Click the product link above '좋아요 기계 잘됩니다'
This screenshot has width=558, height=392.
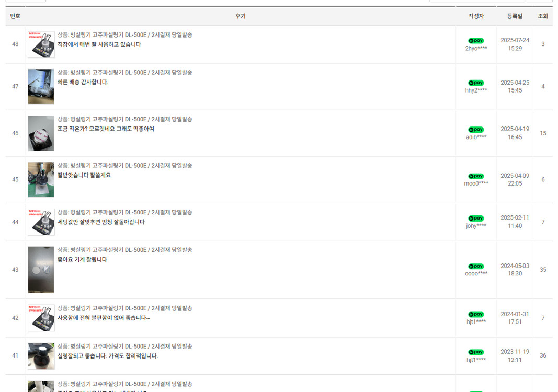[124, 250]
